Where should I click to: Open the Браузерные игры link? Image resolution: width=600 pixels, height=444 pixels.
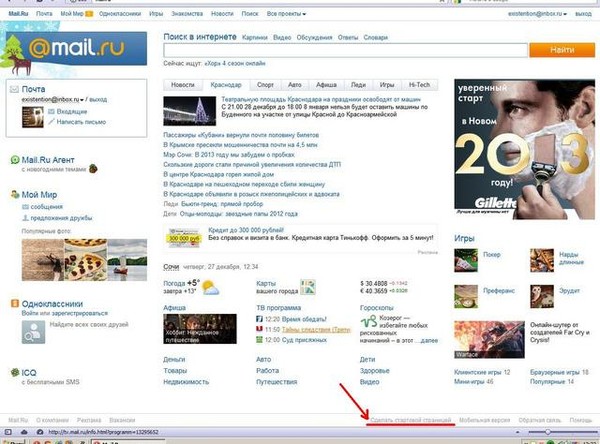(556, 372)
